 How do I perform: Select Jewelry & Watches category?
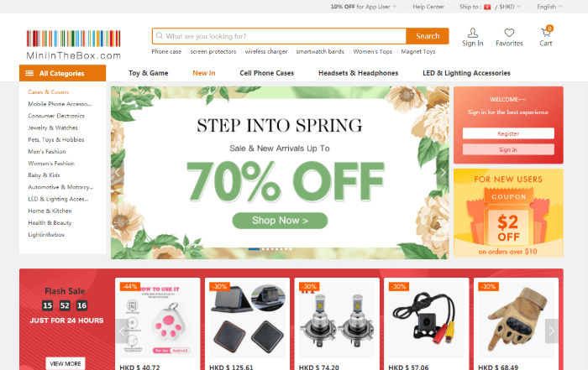(53, 128)
